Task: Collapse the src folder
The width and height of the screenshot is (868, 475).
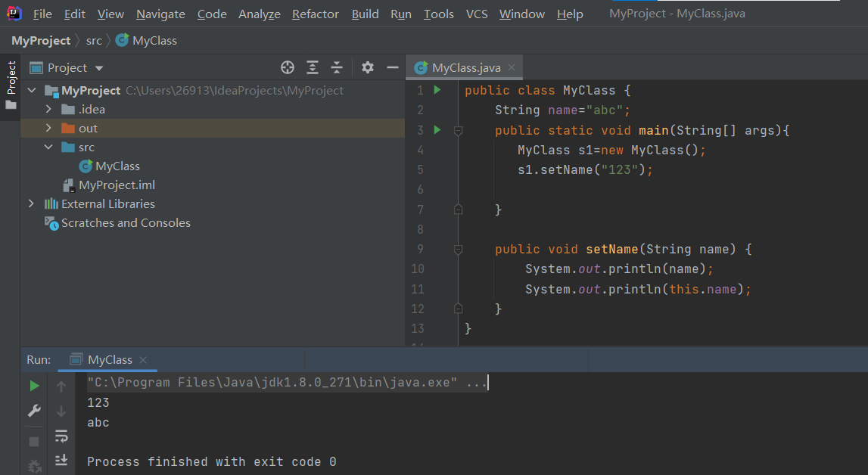Action: [48, 147]
